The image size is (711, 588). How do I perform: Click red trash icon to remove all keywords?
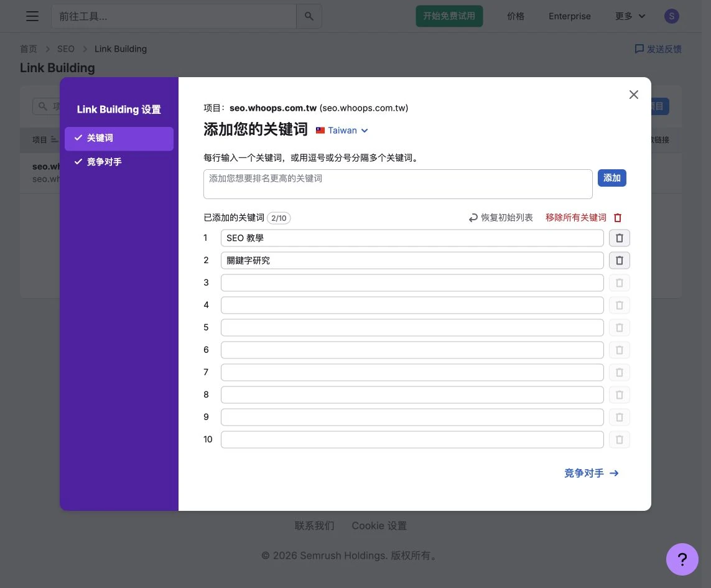point(618,218)
